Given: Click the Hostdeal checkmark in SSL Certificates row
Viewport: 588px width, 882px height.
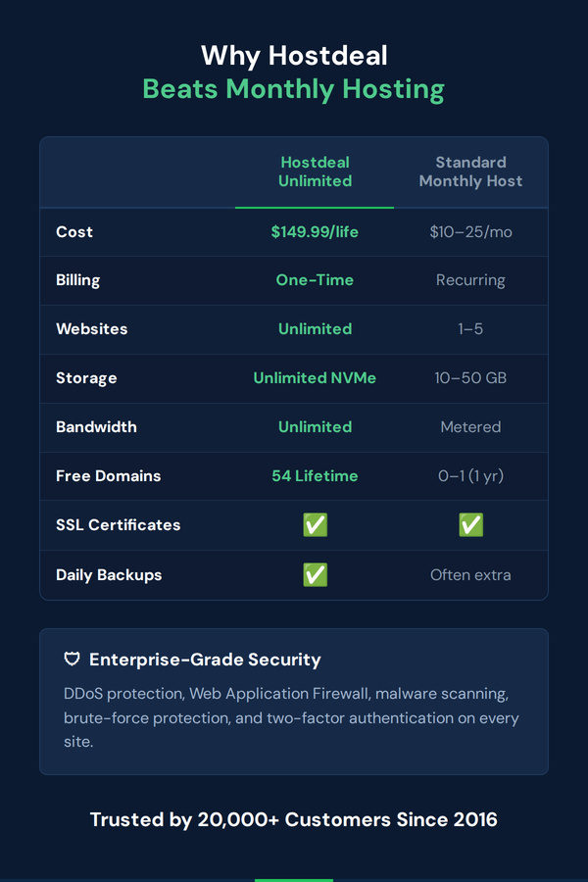Looking at the screenshot, I should pos(316,525).
